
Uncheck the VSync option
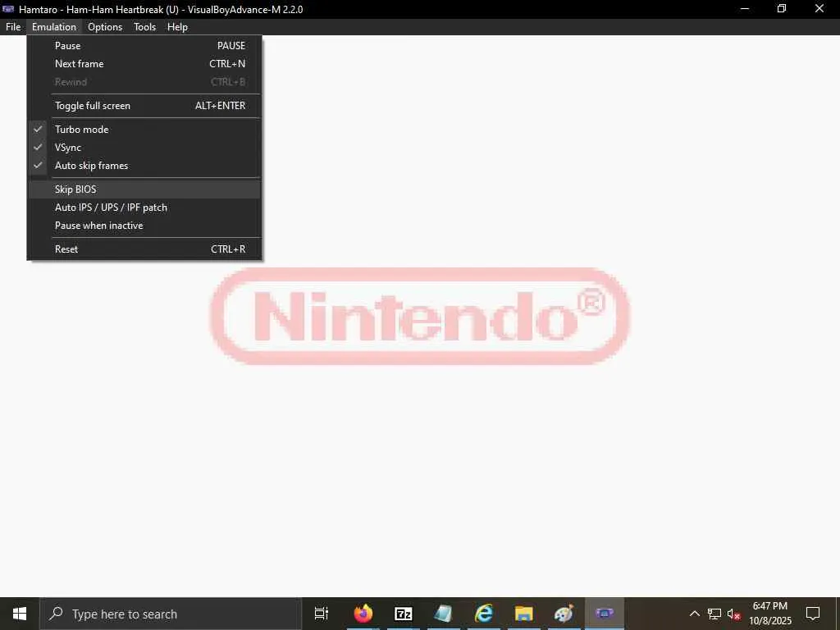pyautogui.click(x=144, y=148)
